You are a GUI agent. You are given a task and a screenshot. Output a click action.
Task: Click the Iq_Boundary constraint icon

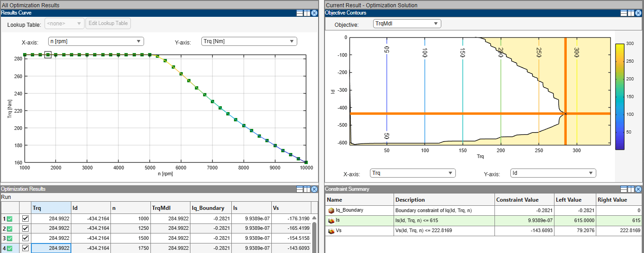(331, 210)
